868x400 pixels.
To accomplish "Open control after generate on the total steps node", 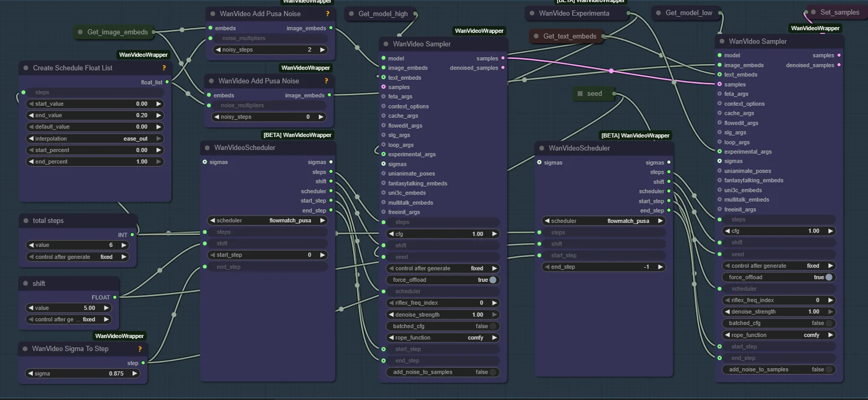I will click(77, 257).
